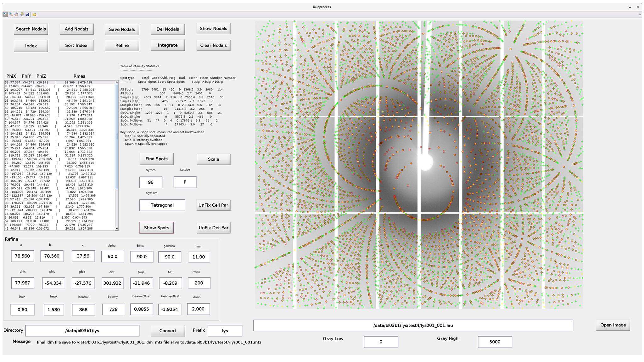644x362 pixels.
Task: Click the phix field showing 77.987
Action: tap(22, 283)
